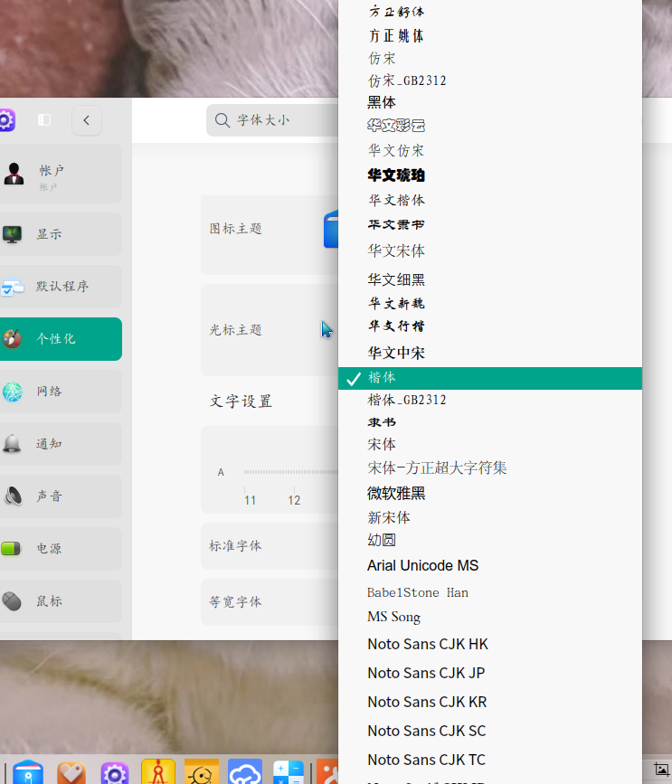The image size is (672, 784).
Task: Select the 个性化 personalization section
Action: 60,339
